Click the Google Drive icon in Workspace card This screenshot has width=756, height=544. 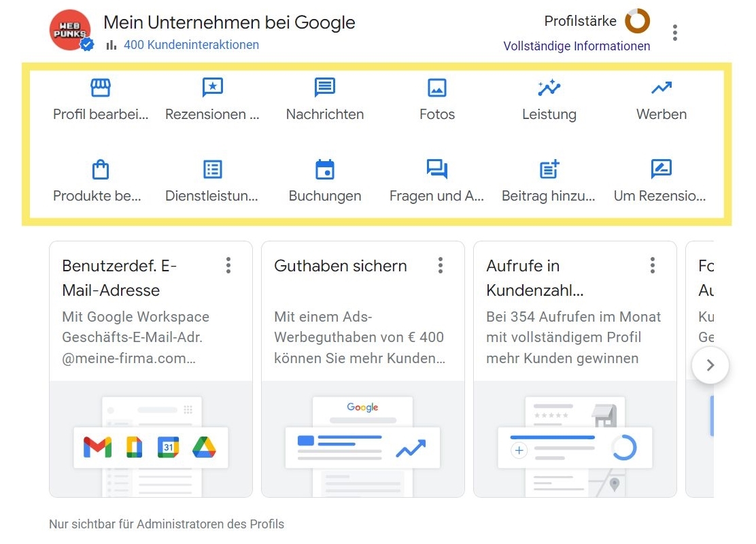(204, 447)
